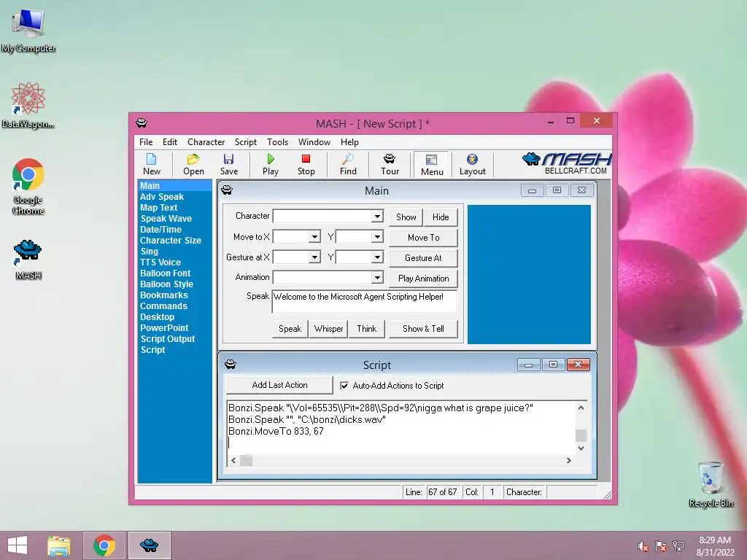The height and width of the screenshot is (560, 747).
Task: Save the script with the Save icon
Action: pyautogui.click(x=228, y=164)
